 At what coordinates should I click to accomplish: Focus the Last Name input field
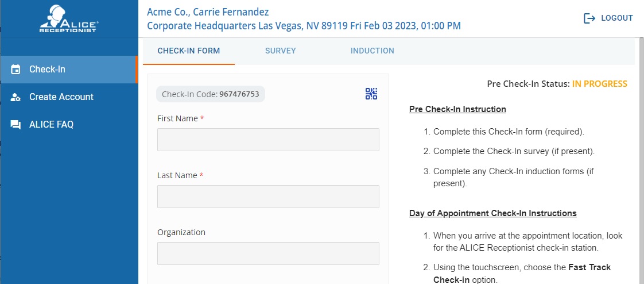tap(268, 197)
